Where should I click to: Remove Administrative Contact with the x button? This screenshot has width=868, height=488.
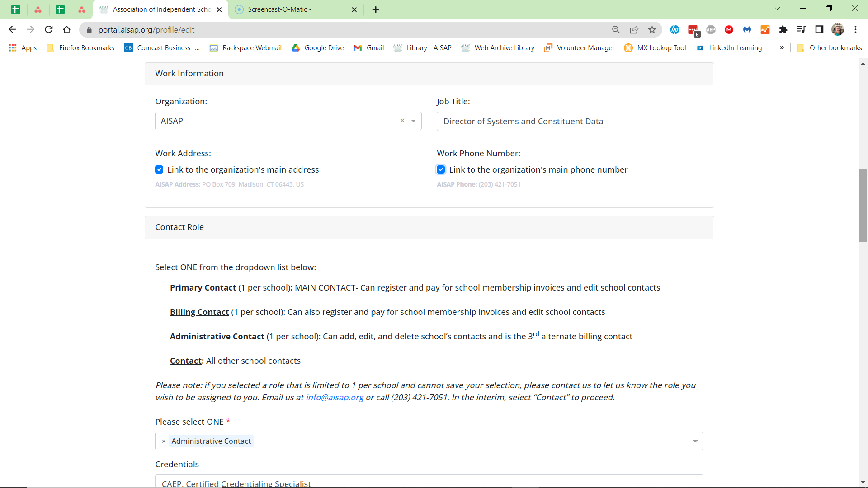point(164,441)
